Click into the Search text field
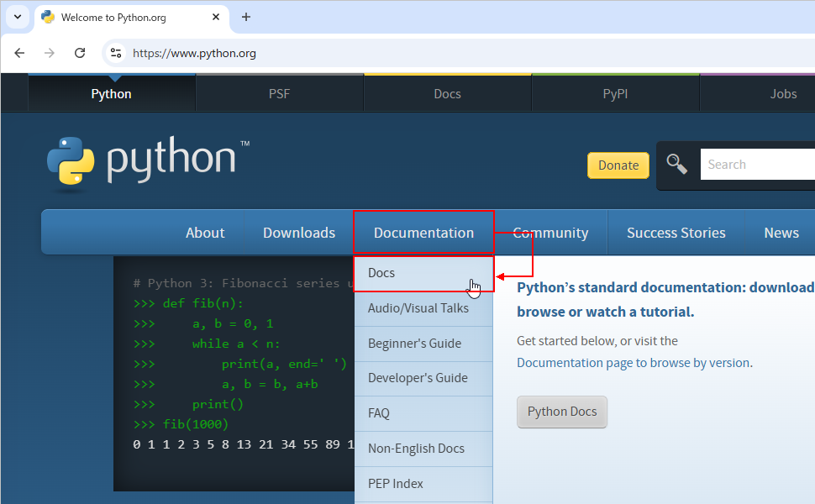815x504 pixels. click(758, 164)
